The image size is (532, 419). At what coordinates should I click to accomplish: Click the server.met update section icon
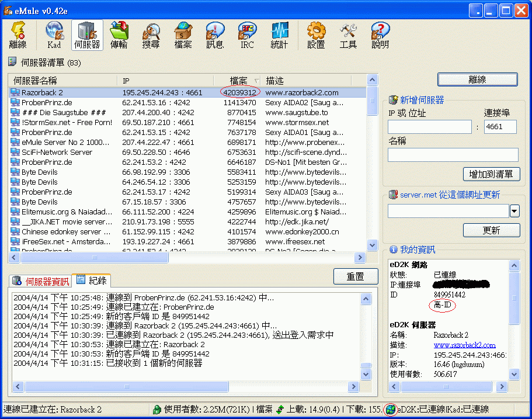(x=393, y=195)
